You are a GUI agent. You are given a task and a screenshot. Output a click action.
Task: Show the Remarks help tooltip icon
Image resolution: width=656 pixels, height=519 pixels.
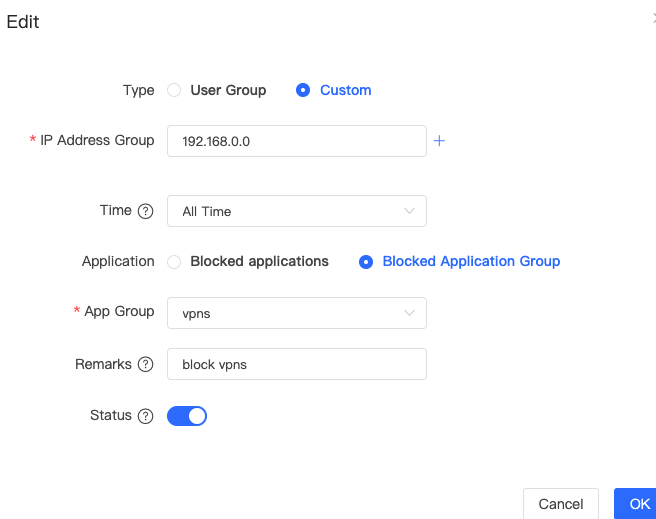[146, 364]
